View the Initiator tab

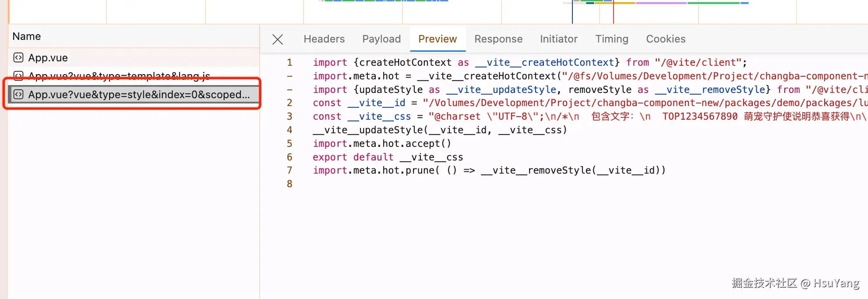559,39
